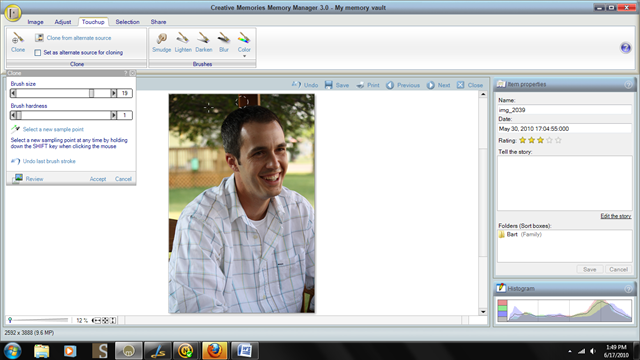Click the vertical scrollbar up arrow
The width and height of the screenshot is (640, 360).
(x=483, y=94)
